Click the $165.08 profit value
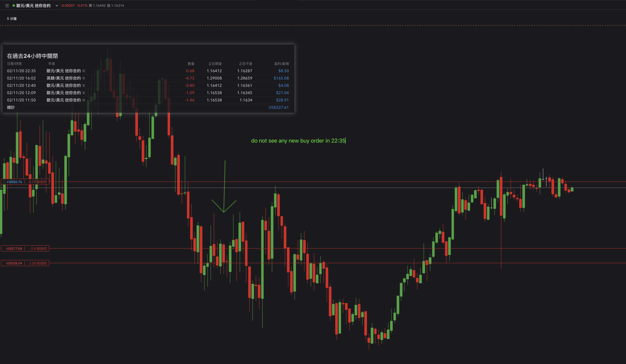Screen dimensions: 626x364 [x=281, y=78]
